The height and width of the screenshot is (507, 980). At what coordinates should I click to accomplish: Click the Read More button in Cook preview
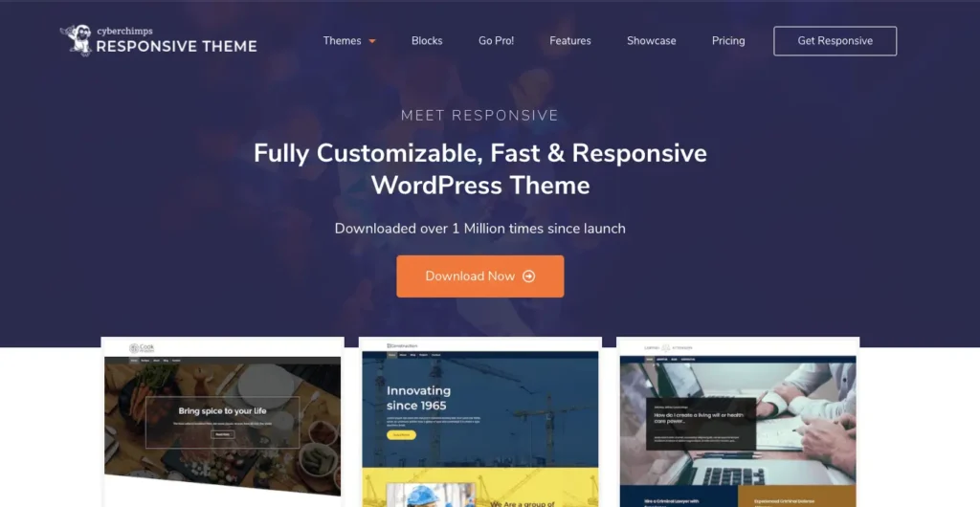click(222, 433)
